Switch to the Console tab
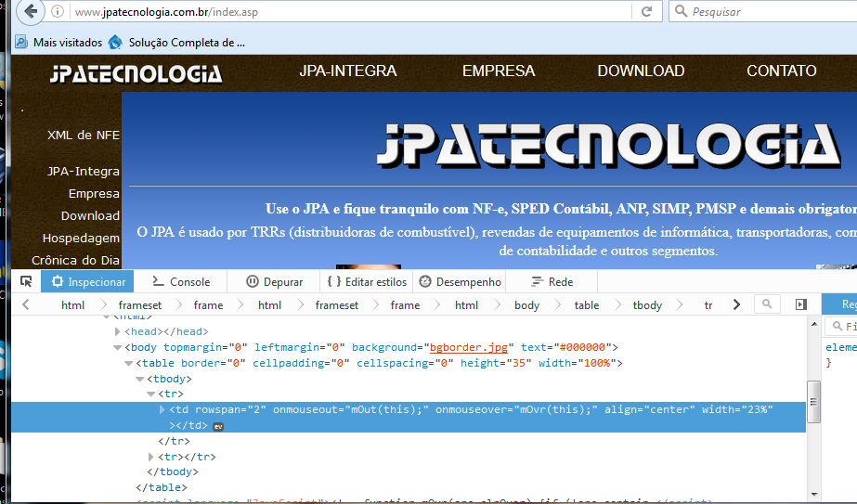Screen dimensions: 857x504 [x=181, y=281]
